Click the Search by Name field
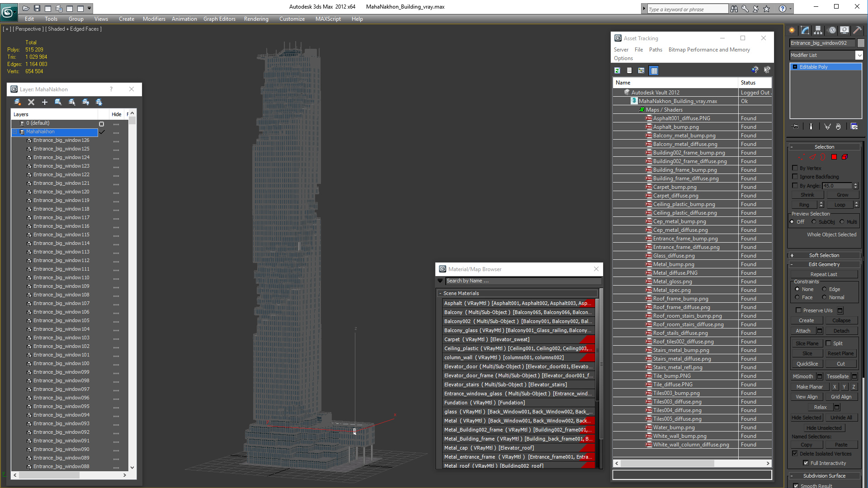 [524, 281]
